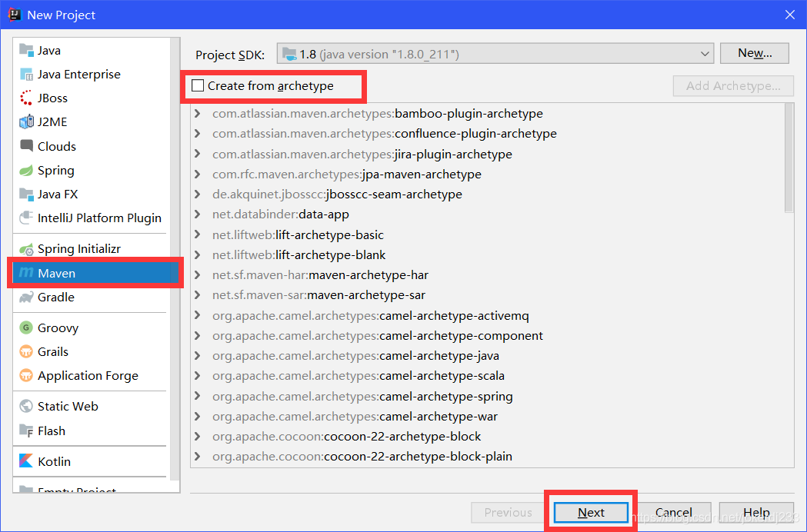Viewport: 807px width, 532px height.
Task: Expand jira-plugin-archetype node
Action: click(198, 154)
